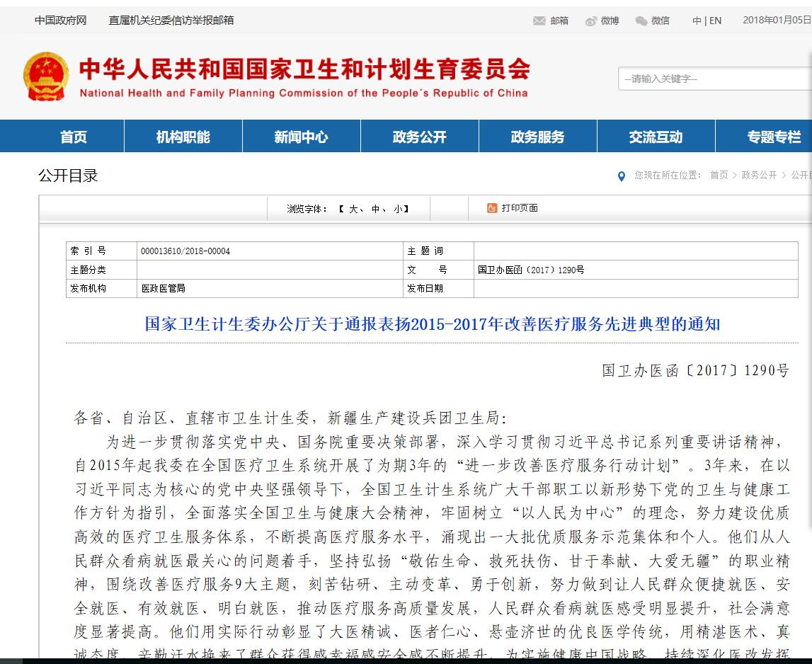Open the 机构职能 navigation tab
This screenshot has width=812, height=664.
(183, 137)
